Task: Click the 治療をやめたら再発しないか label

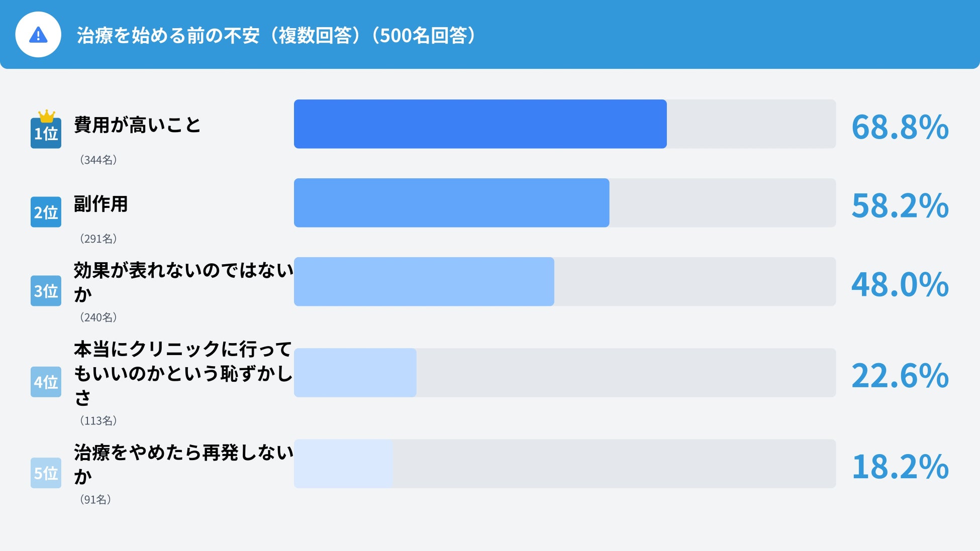Action: tap(183, 464)
